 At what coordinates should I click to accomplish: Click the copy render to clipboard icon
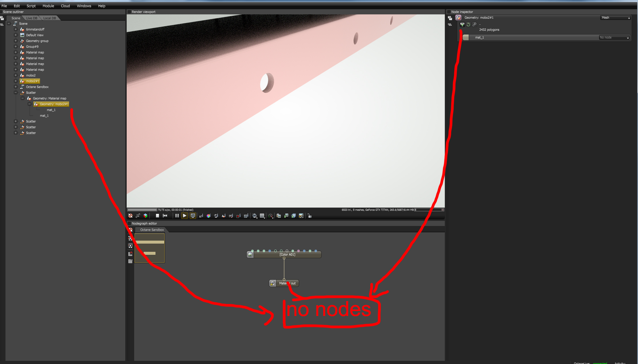278,216
